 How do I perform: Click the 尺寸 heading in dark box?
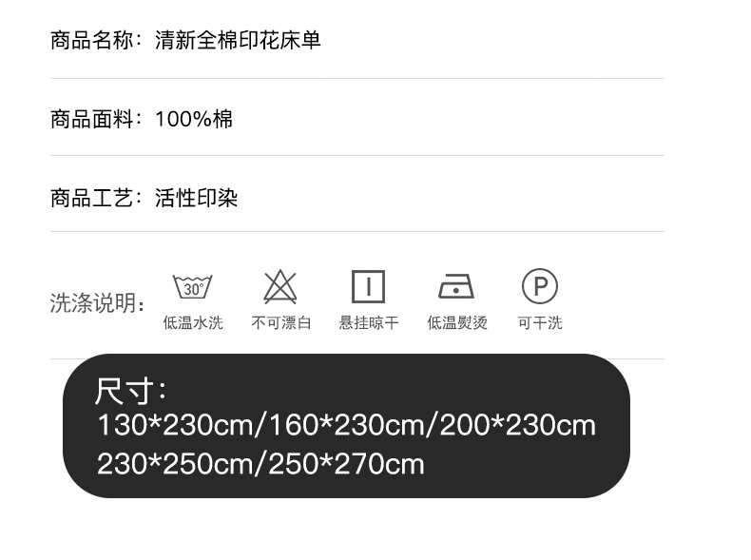(x=124, y=392)
